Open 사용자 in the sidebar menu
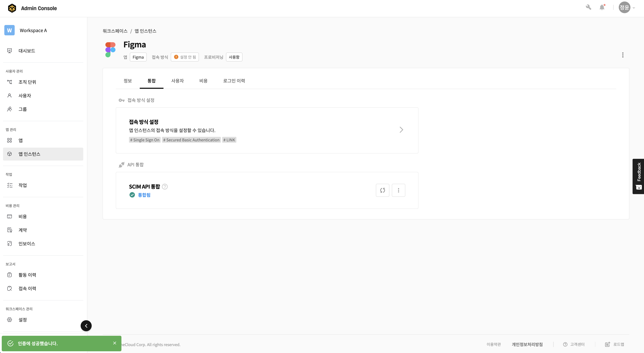The width and height of the screenshot is (644, 353). tap(43, 96)
